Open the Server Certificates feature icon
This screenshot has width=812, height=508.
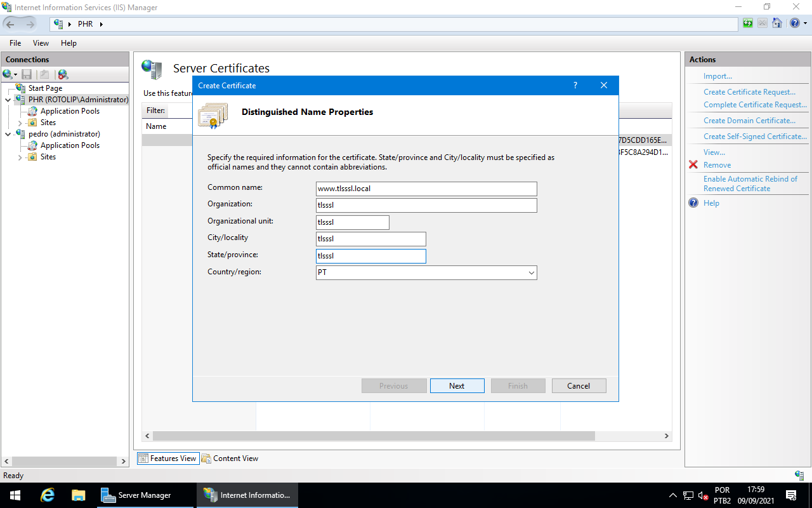point(151,68)
